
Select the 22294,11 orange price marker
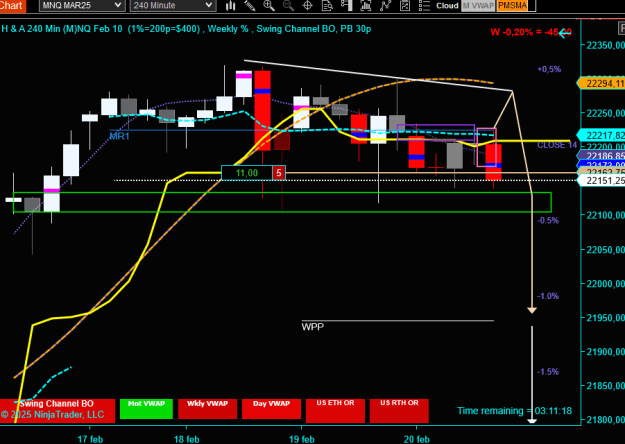point(601,83)
